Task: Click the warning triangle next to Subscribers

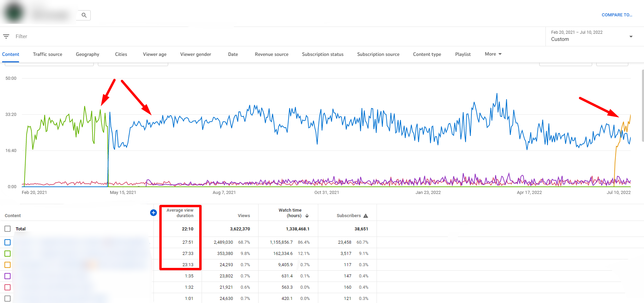Action: pos(366,216)
